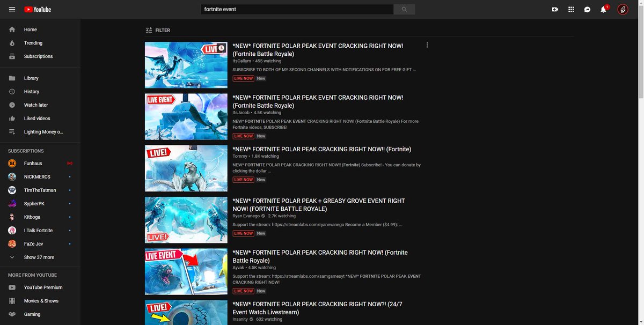Click the Library folder icon

(x=12, y=78)
